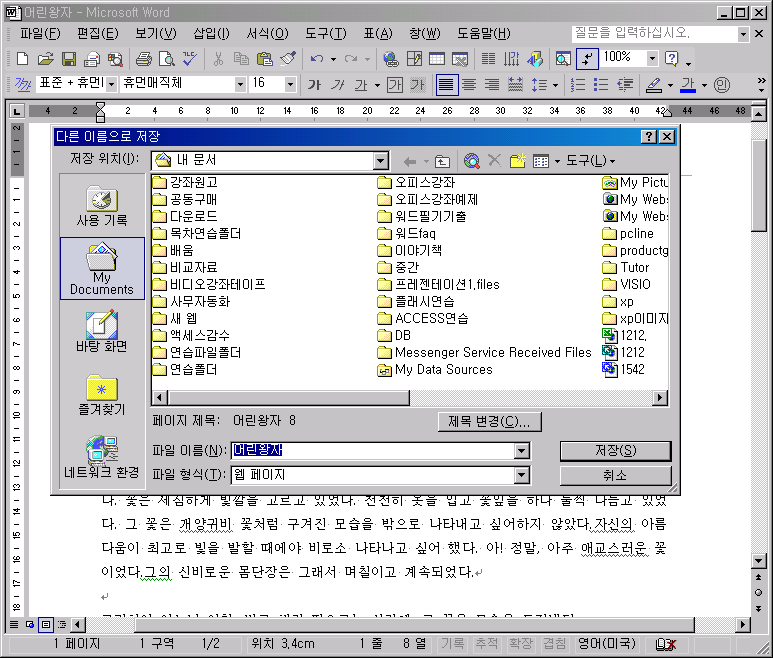Click the Insert Table toolbar icon

click(437, 59)
